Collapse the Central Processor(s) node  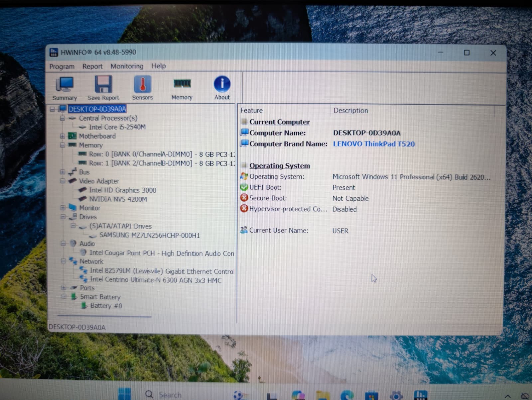pos(62,118)
